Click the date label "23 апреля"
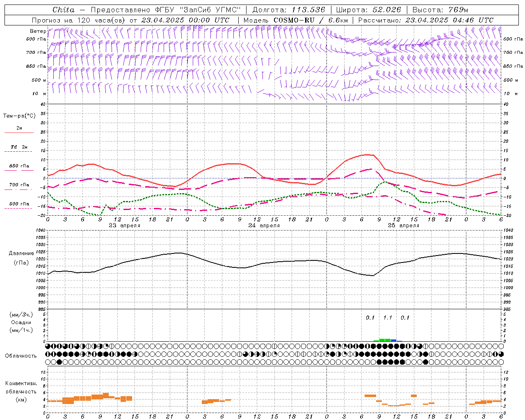This screenshot has height=420, width=525. click(x=124, y=226)
